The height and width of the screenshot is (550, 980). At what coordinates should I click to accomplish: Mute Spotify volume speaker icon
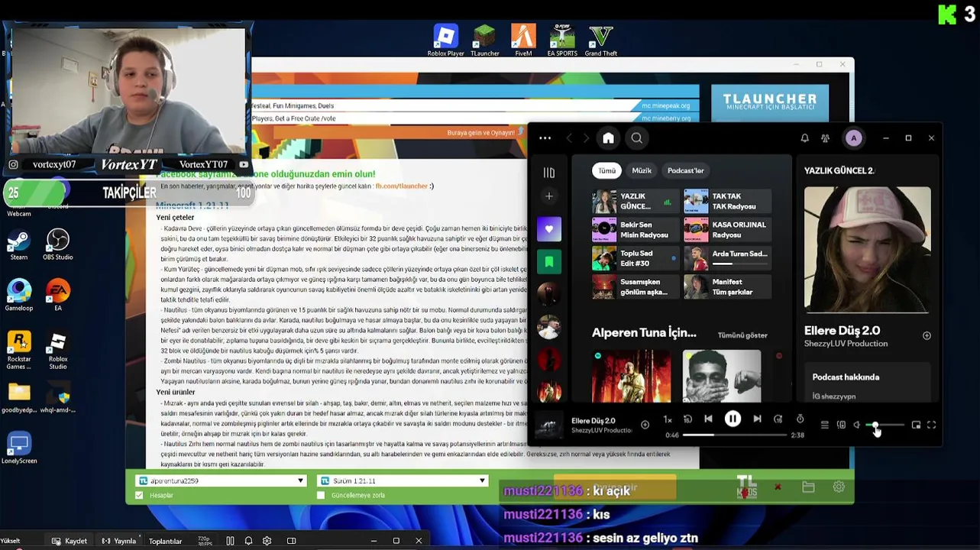tap(857, 425)
